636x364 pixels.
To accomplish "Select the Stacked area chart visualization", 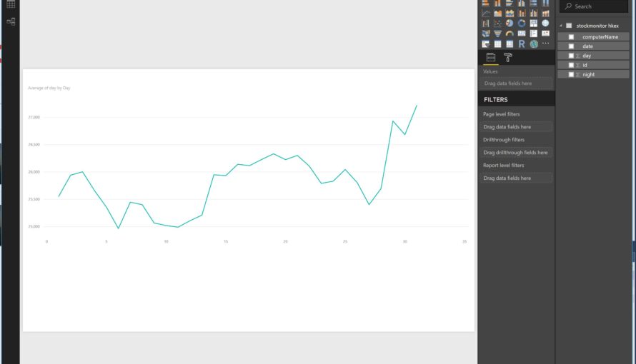I will click(510, 14).
